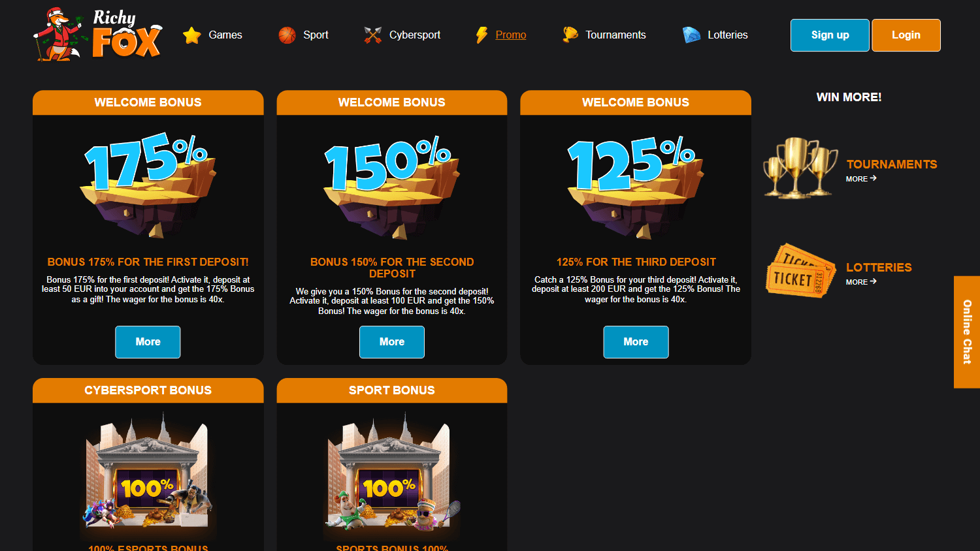Click the orange ticket image in sidebar

click(800, 271)
